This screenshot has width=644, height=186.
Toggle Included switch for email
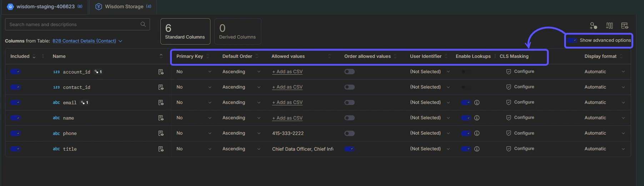click(15, 102)
